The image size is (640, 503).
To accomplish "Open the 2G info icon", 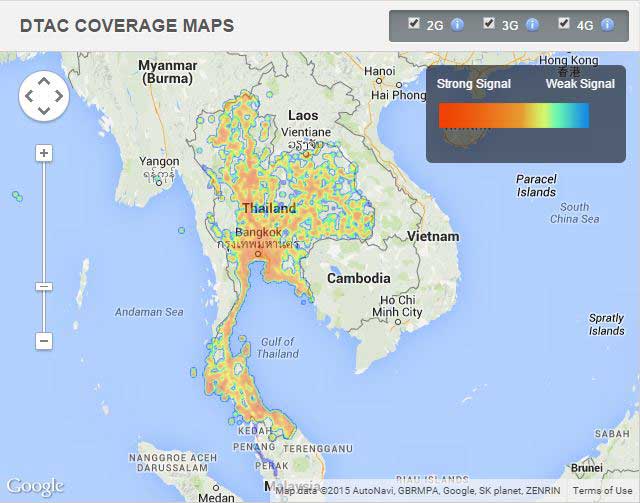I will click(457, 25).
